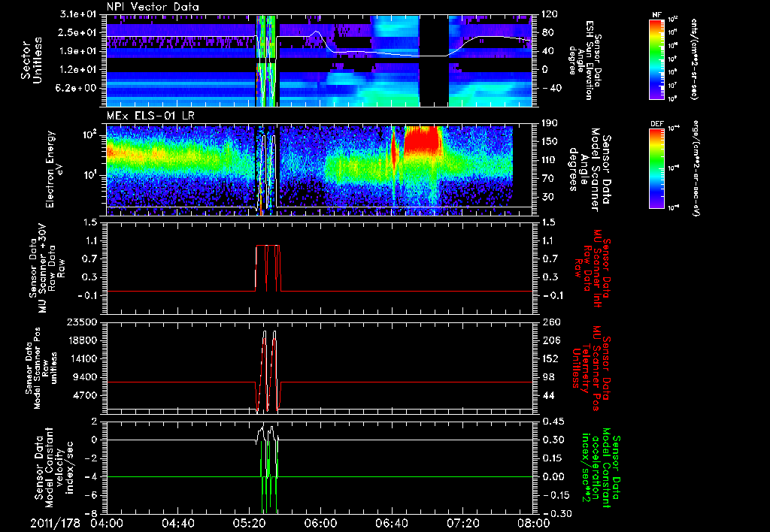The height and width of the screenshot is (532, 770).
Task: Click the 1.9e+01 sector axis value
Action: [78, 51]
